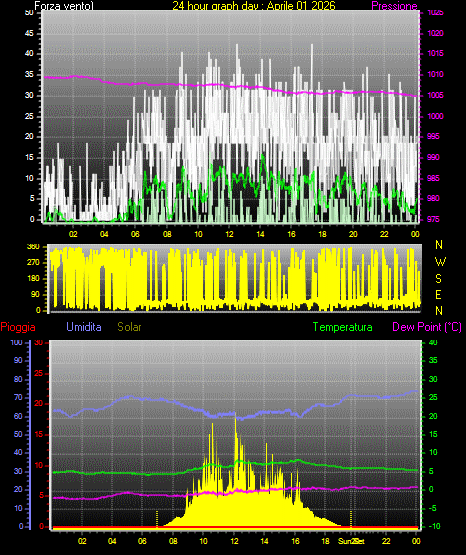Screen dimensions: 466x555
Task: Click the Temperatura legend label
Action: [343, 327]
